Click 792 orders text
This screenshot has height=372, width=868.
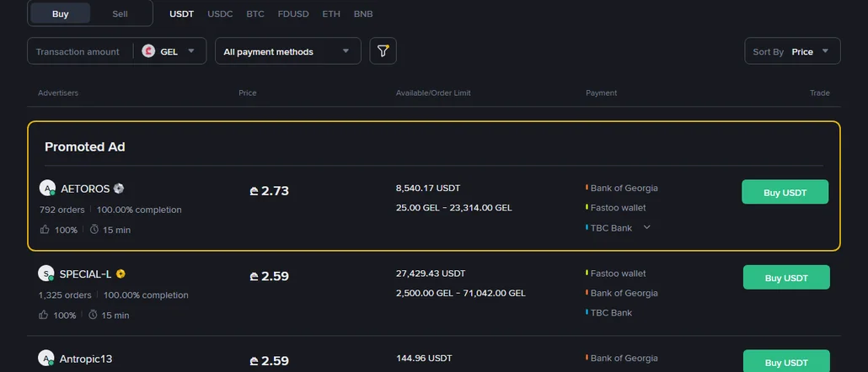click(62, 210)
